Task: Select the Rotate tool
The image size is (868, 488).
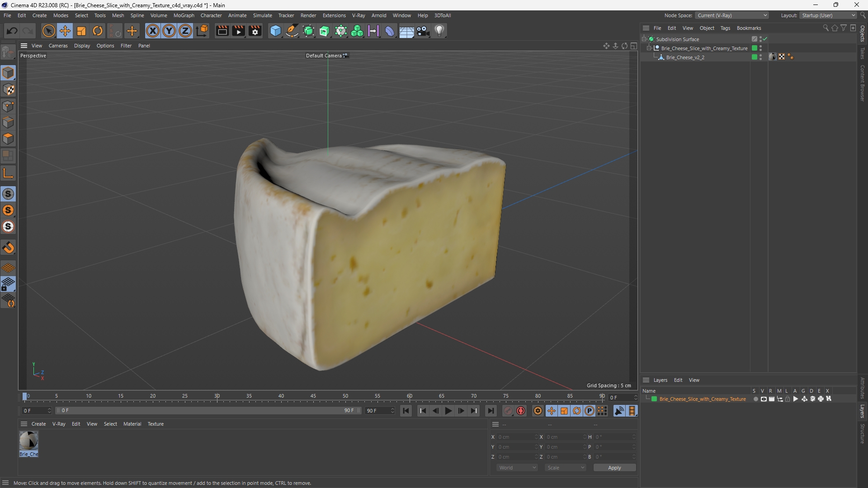Action: coord(98,31)
